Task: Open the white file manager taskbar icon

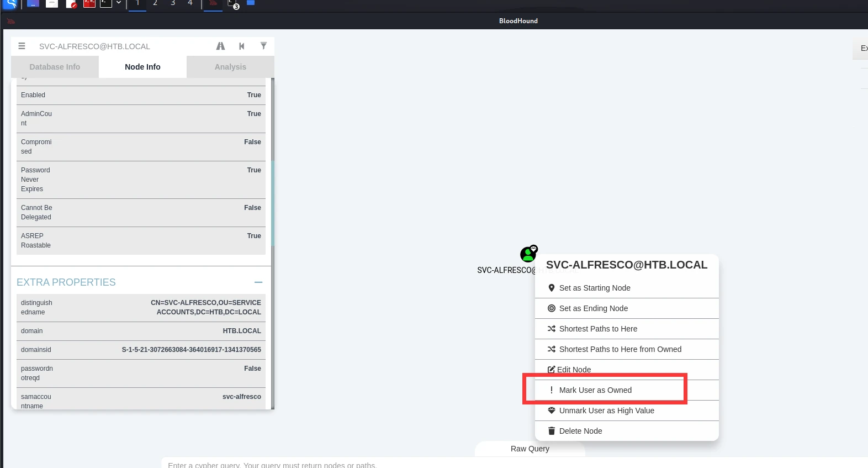Action: point(52,3)
